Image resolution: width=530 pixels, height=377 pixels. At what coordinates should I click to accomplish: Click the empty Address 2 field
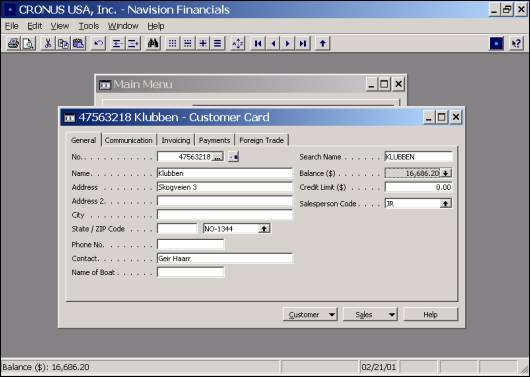click(225, 201)
